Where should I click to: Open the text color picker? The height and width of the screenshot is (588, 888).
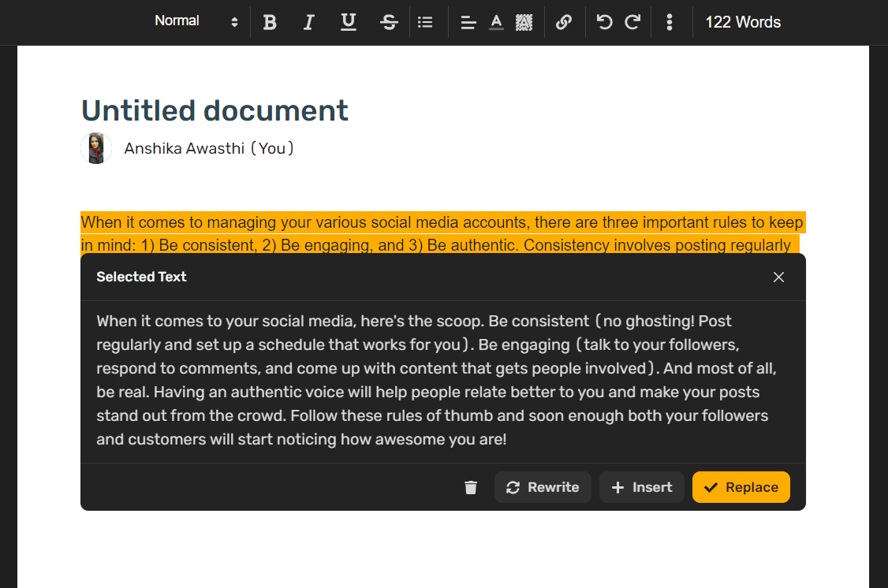pyautogui.click(x=496, y=22)
